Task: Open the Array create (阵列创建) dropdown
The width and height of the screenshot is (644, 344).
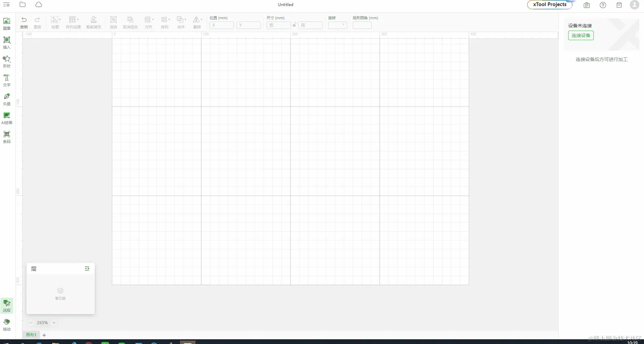Action: coord(73,22)
